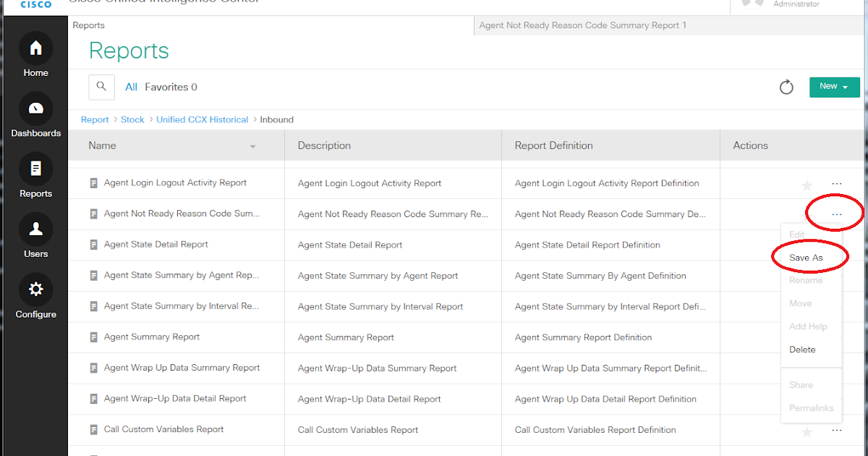The image size is (868, 456).
Task: Click report icon for Agent Wrap Up Data Summary
Action: [x=93, y=368]
